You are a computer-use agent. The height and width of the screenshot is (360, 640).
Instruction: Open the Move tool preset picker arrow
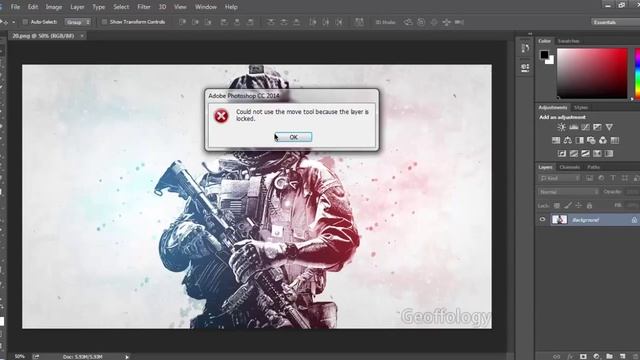tap(13, 22)
